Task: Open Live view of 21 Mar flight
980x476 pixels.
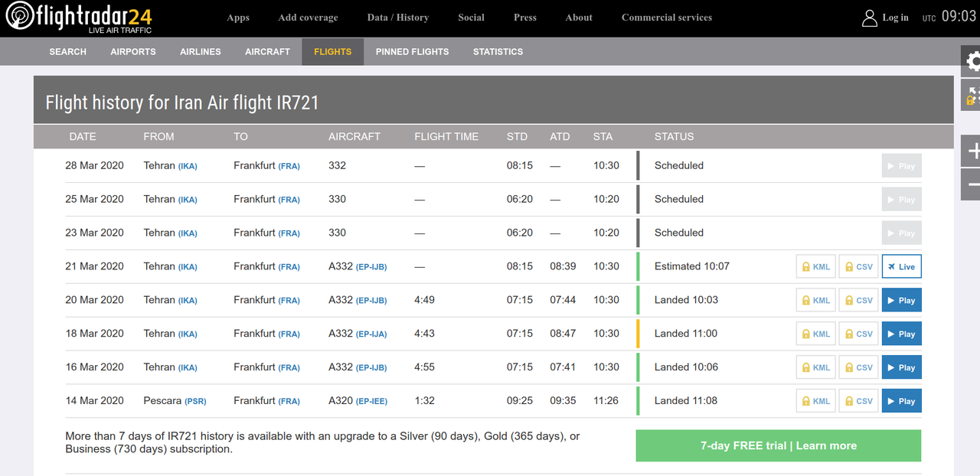Action: coord(902,266)
